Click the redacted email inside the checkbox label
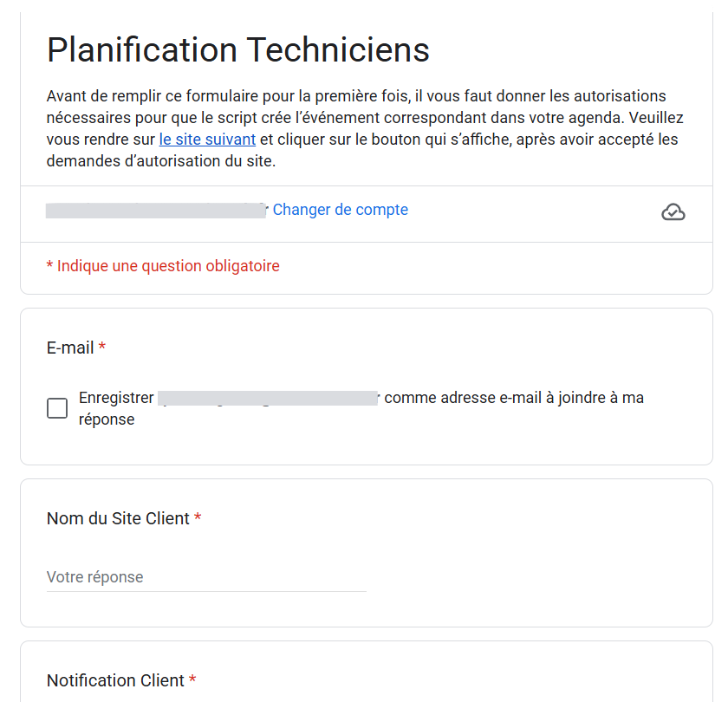728x702 pixels. point(269,399)
